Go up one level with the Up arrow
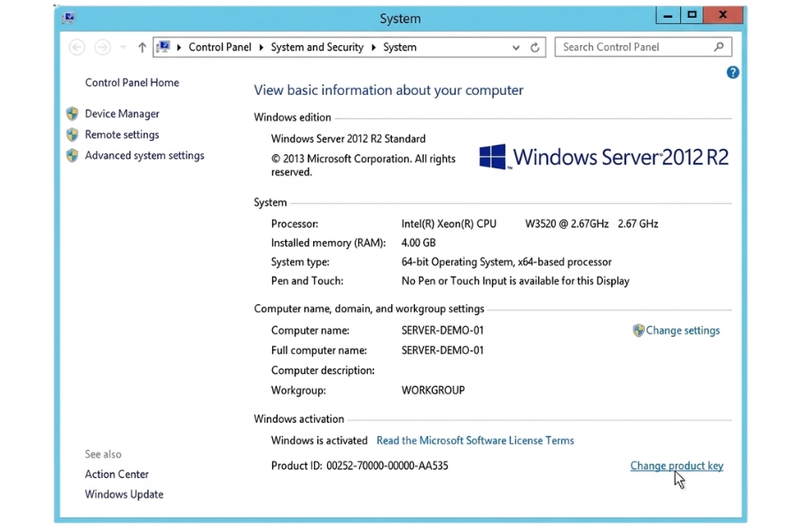The image size is (798, 532). click(x=142, y=47)
